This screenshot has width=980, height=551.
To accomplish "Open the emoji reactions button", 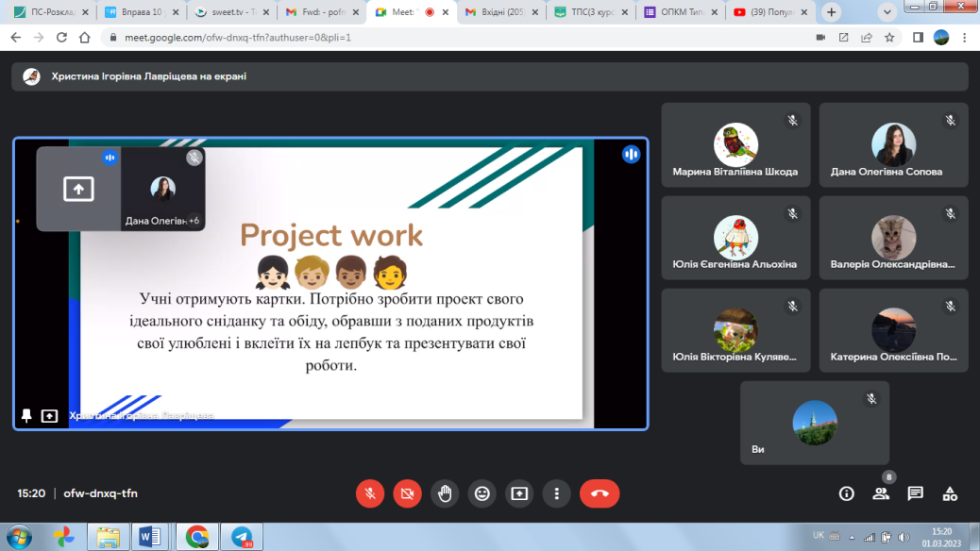I will tap(482, 493).
